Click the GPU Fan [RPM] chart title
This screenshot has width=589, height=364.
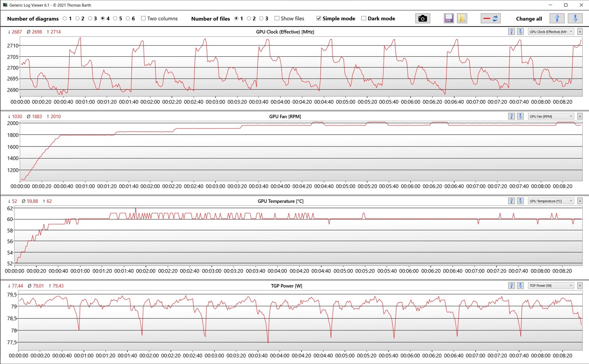[x=285, y=116]
